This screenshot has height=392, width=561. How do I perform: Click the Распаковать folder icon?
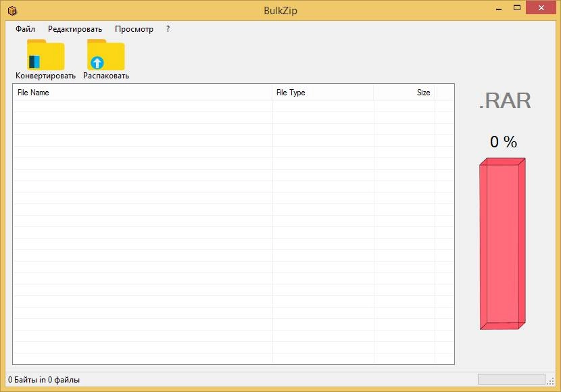click(106, 55)
